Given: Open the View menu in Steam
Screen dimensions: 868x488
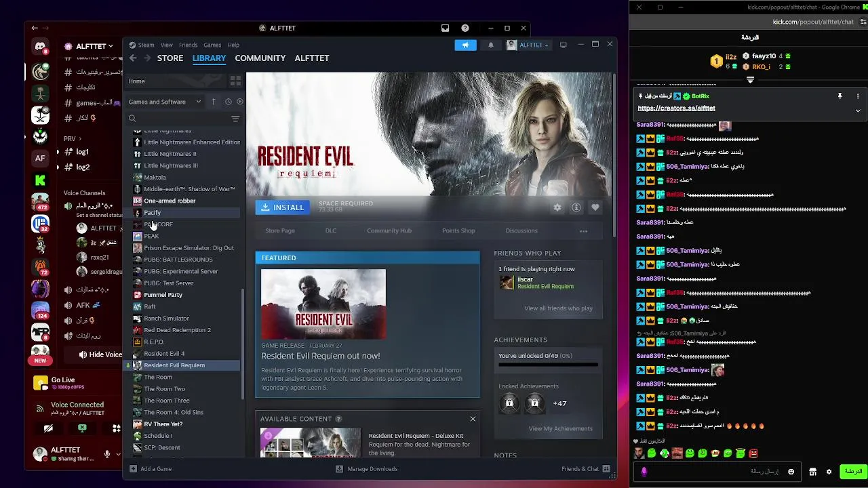Looking at the screenshot, I should (166, 45).
